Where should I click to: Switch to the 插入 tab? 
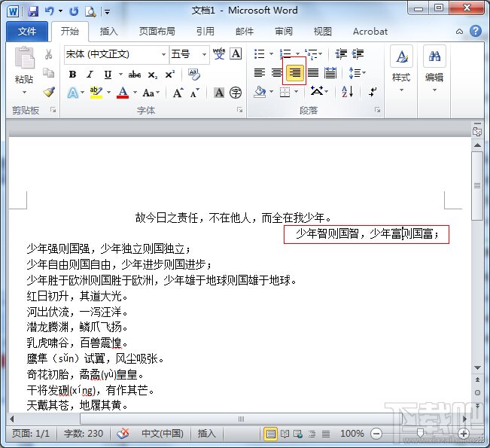click(108, 32)
